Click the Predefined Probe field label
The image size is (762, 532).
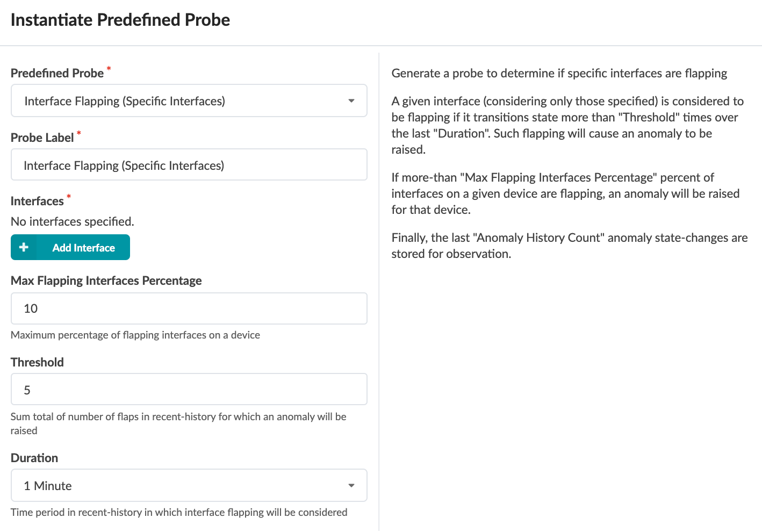pos(57,73)
